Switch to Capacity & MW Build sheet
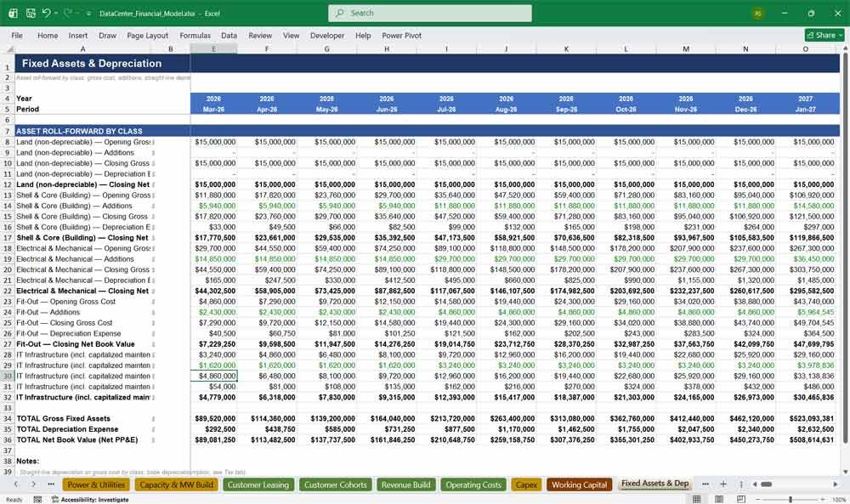850x504 pixels. (x=177, y=484)
